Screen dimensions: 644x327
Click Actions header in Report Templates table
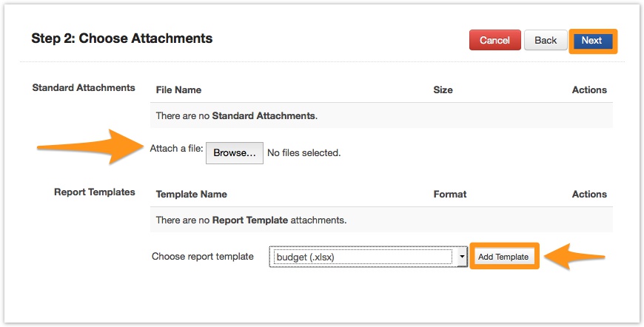(589, 195)
